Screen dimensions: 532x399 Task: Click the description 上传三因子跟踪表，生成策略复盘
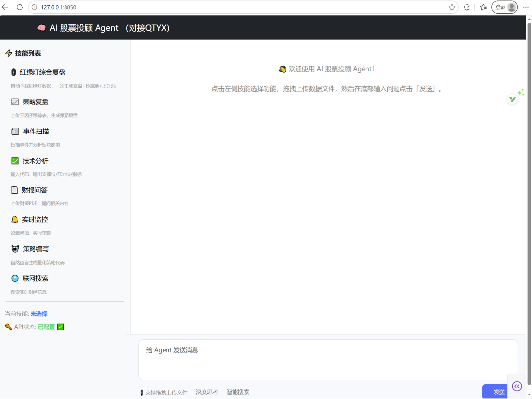[44, 115]
